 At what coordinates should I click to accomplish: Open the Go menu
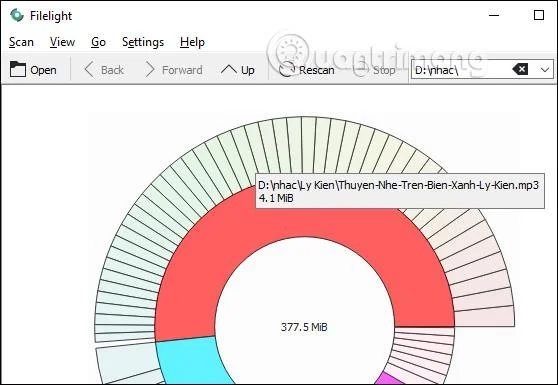[x=98, y=42]
